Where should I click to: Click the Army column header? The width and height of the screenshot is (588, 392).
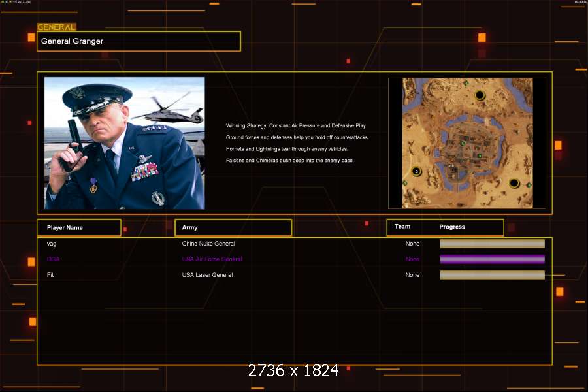coord(233,228)
